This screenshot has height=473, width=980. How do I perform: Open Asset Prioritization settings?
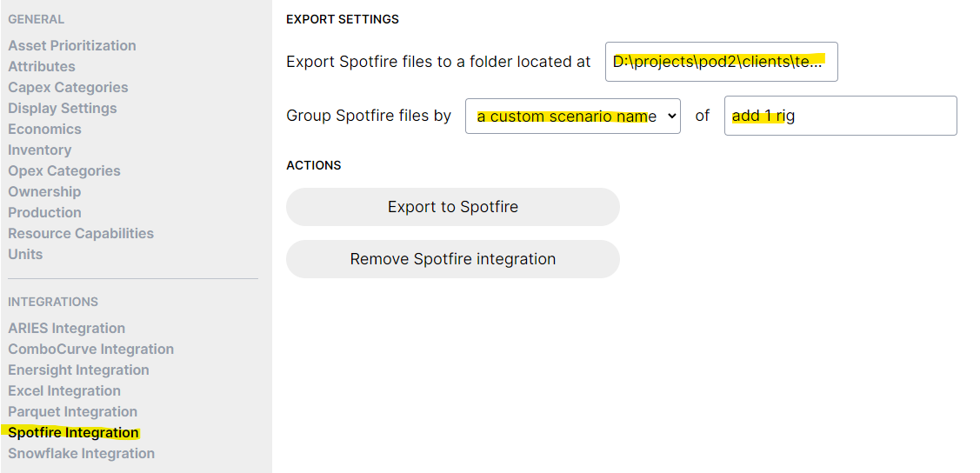pyautogui.click(x=72, y=45)
